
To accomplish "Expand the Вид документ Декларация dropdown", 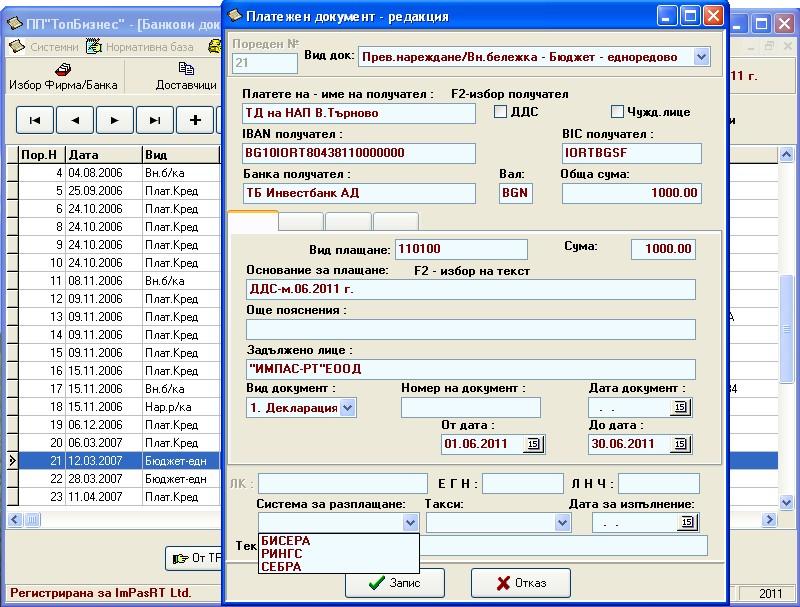I will tap(347, 408).
